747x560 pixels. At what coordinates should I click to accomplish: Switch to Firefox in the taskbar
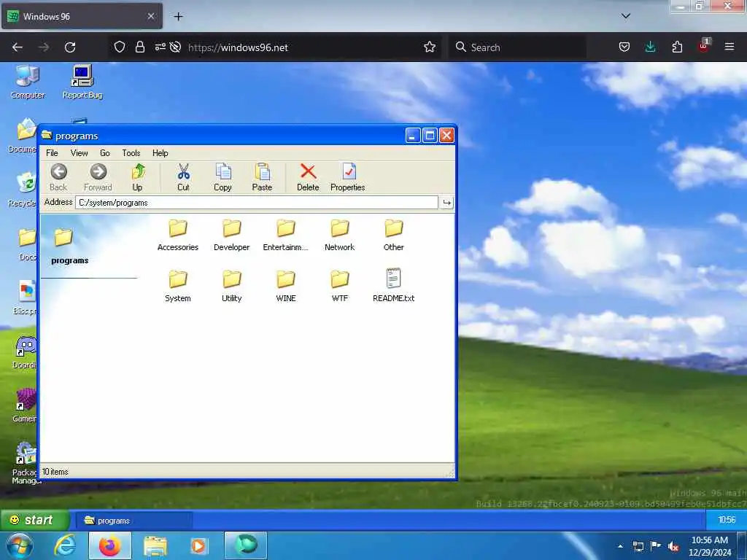(x=109, y=545)
